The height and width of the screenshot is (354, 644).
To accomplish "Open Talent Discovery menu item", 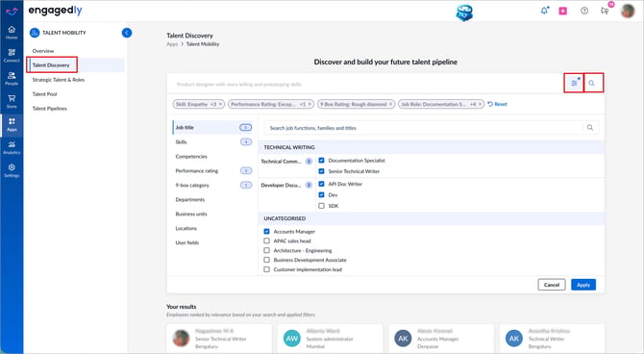I will click(x=51, y=65).
